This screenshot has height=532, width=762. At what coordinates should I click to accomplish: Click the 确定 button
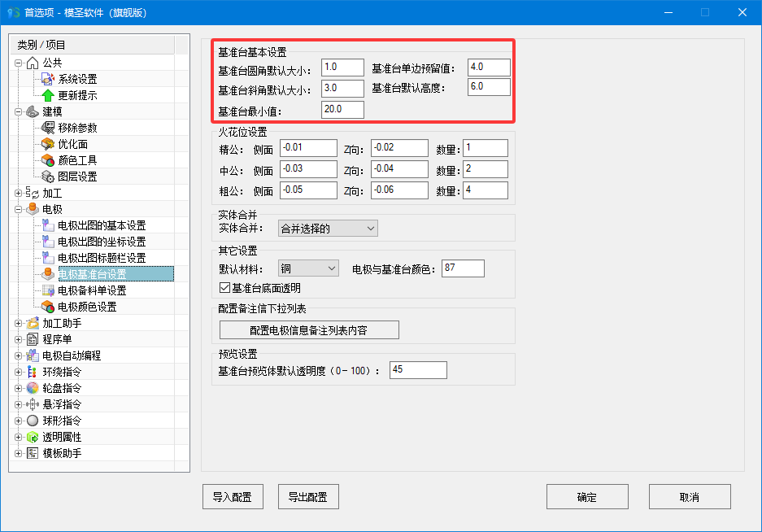(587, 496)
